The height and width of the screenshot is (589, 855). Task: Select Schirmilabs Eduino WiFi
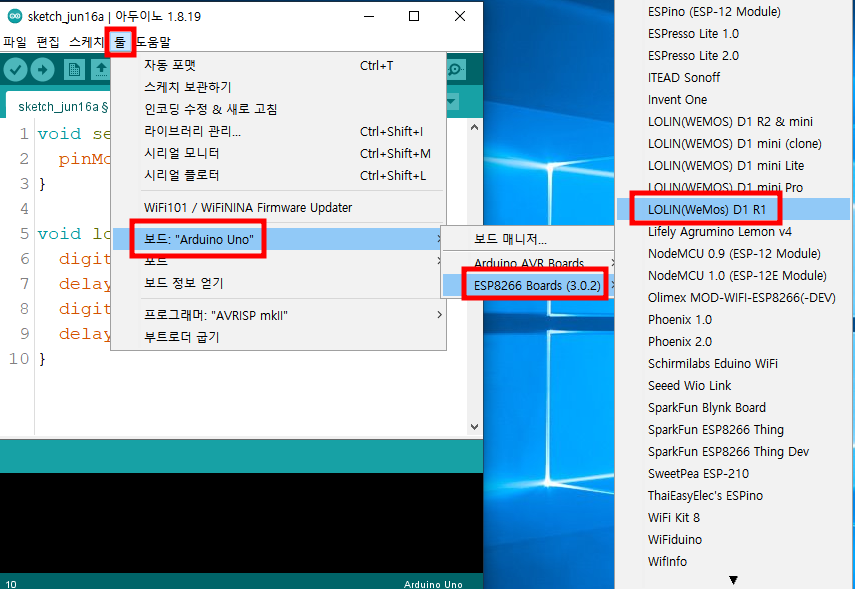(x=733, y=364)
